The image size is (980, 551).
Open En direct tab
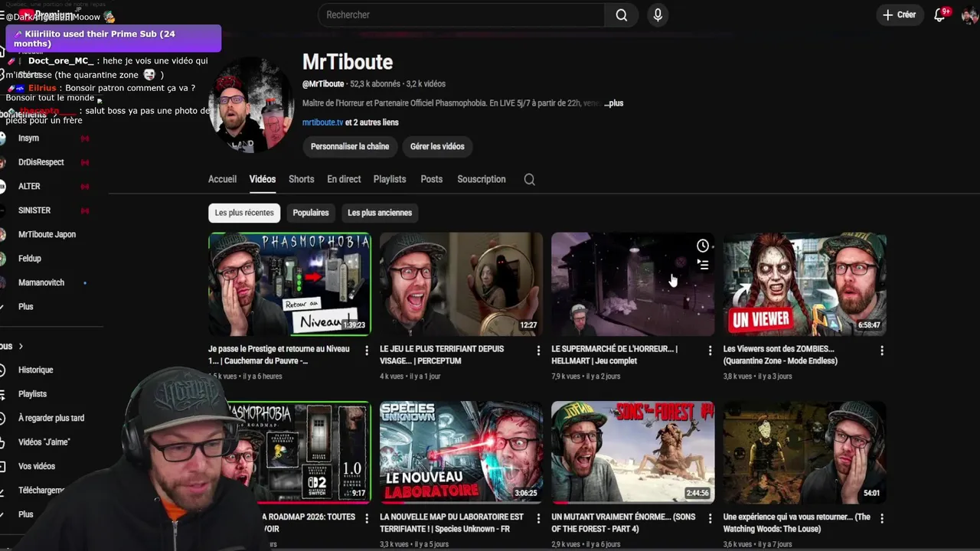[344, 179]
